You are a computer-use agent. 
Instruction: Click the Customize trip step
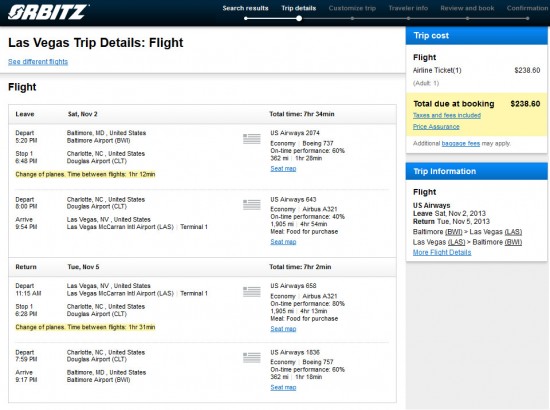(x=352, y=8)
